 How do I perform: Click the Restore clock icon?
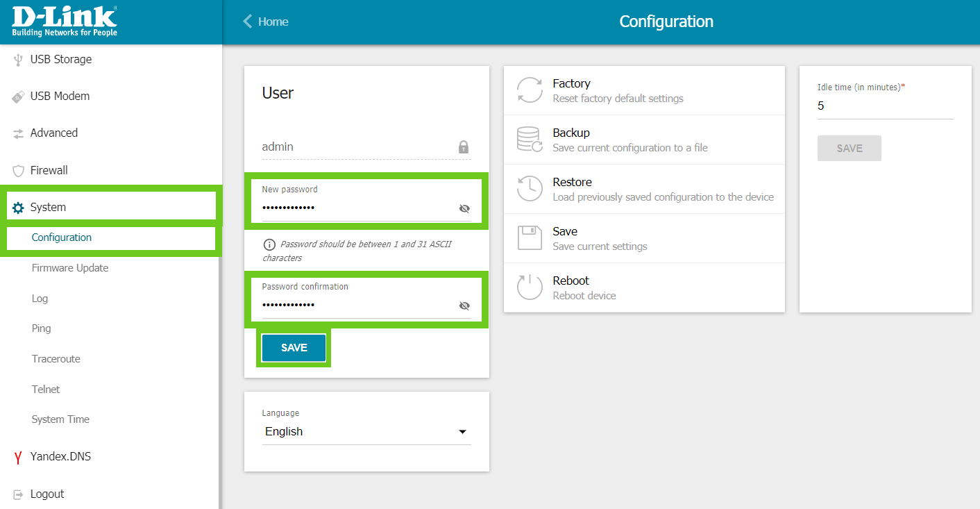(x=530, y=189)
